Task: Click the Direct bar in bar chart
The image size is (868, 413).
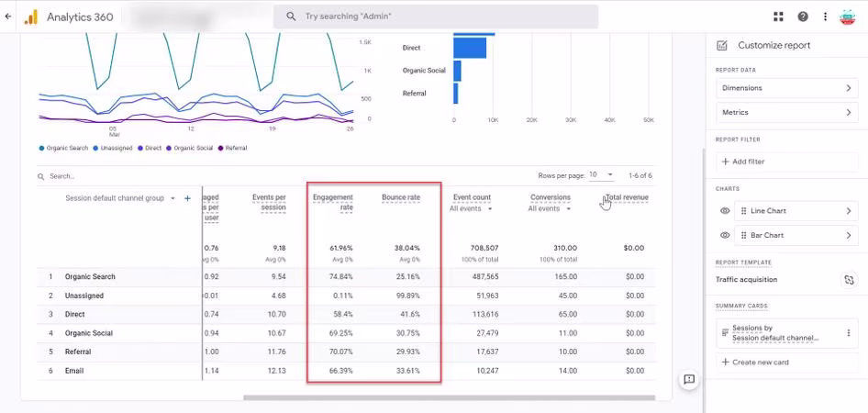Action: coord(470,48)
